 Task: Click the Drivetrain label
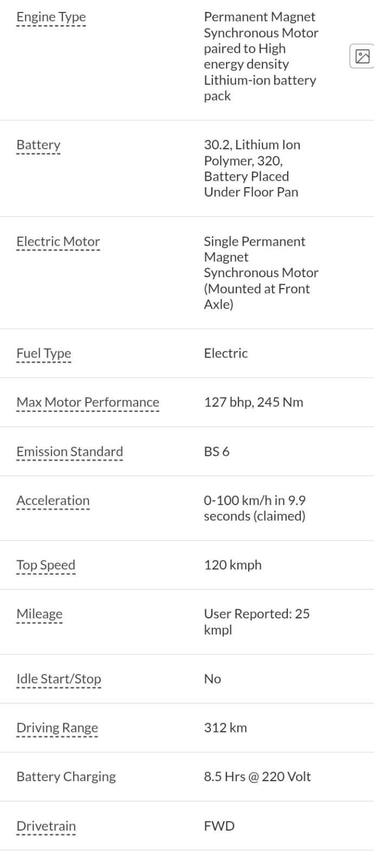click(x=46, y=826)
